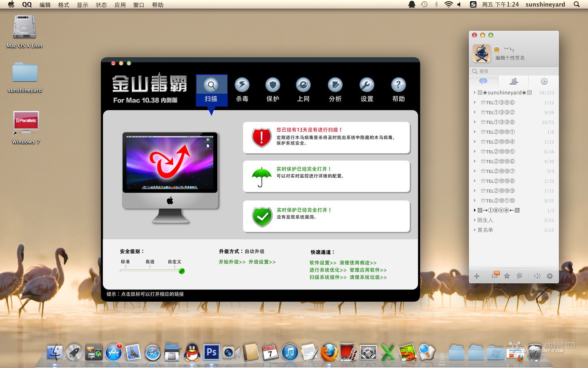Open the QQ settings gear icon
This screenshot has width=588, height=368.
point(550,276)
